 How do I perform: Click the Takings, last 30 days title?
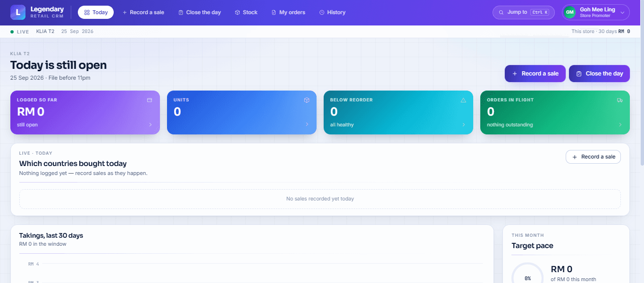tap(51, 235)
